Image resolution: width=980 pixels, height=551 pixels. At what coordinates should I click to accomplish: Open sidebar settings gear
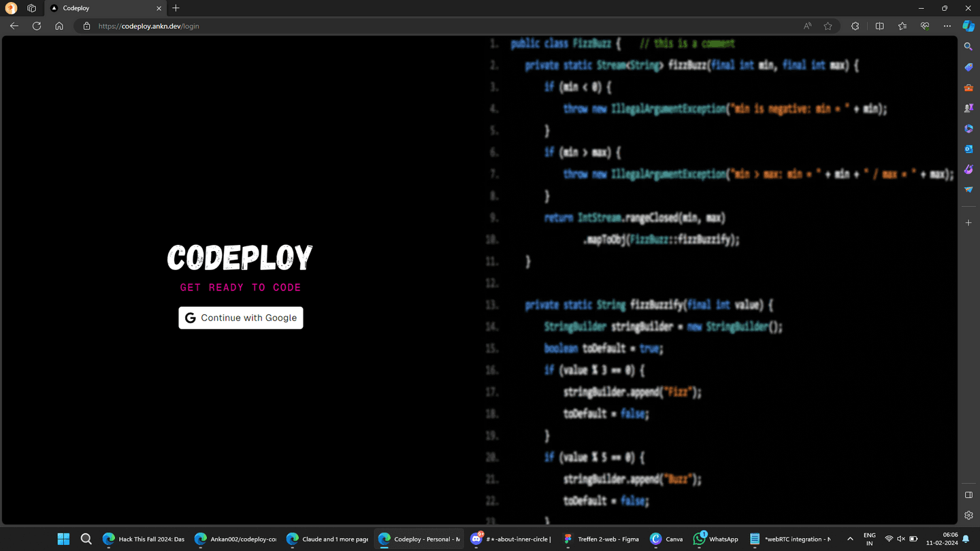pyautogui.click(x=968, y=516)
